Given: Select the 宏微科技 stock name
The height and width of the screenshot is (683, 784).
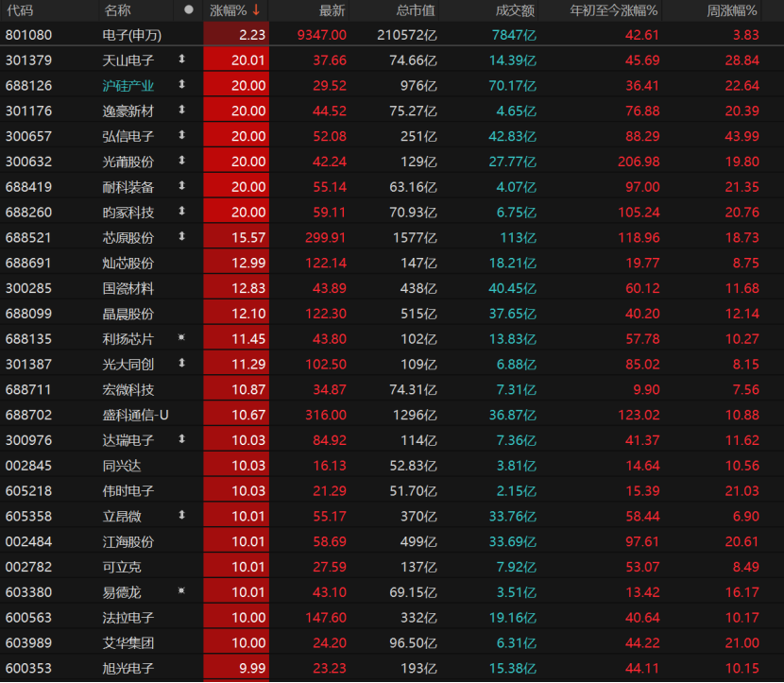Looking at the screenshot, I should pos(128,390).
